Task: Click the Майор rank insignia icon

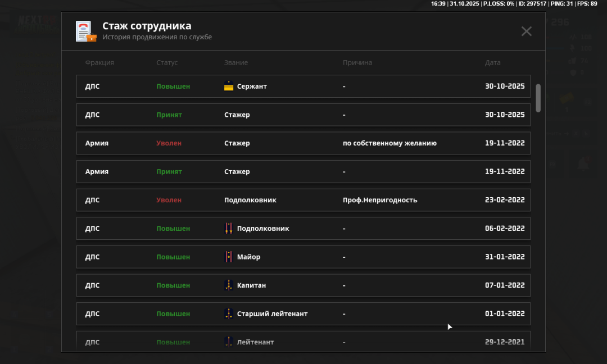Action: [x=229, y=257]
